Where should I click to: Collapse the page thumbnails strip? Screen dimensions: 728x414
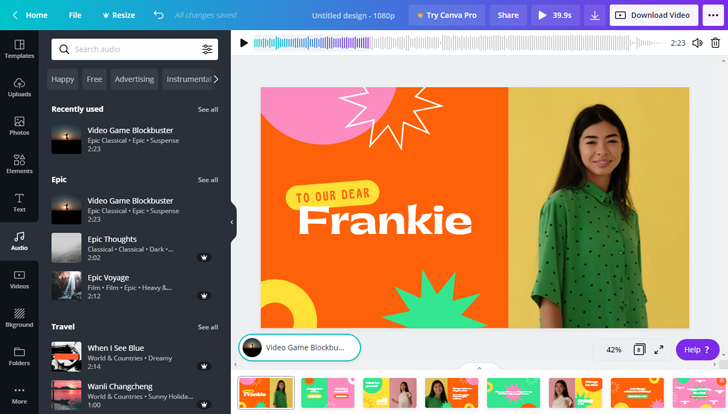click(479, 368)
